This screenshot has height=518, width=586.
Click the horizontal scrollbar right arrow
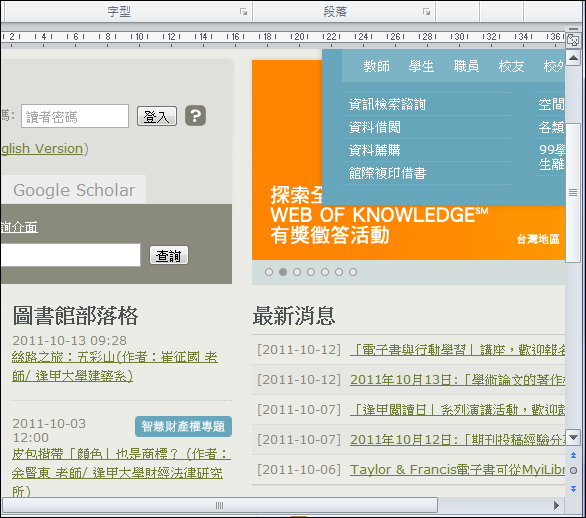pos(556,505)
